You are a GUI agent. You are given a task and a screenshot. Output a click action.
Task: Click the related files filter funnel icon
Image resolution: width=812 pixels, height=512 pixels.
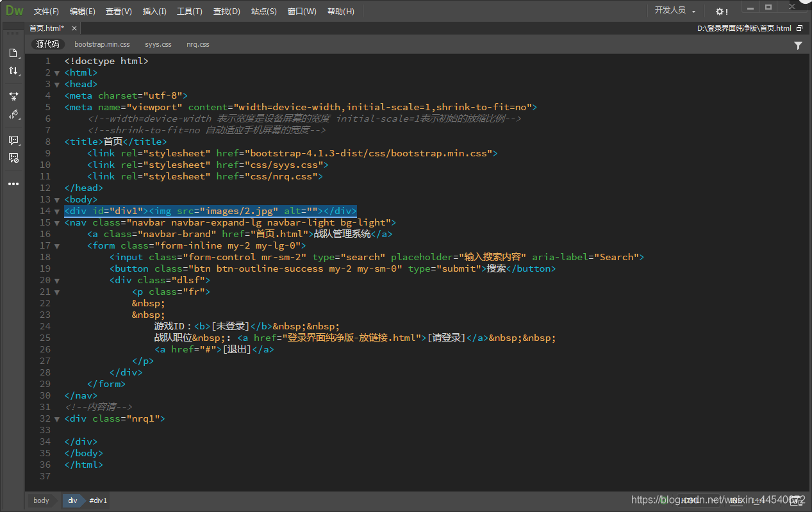point(798,45)
